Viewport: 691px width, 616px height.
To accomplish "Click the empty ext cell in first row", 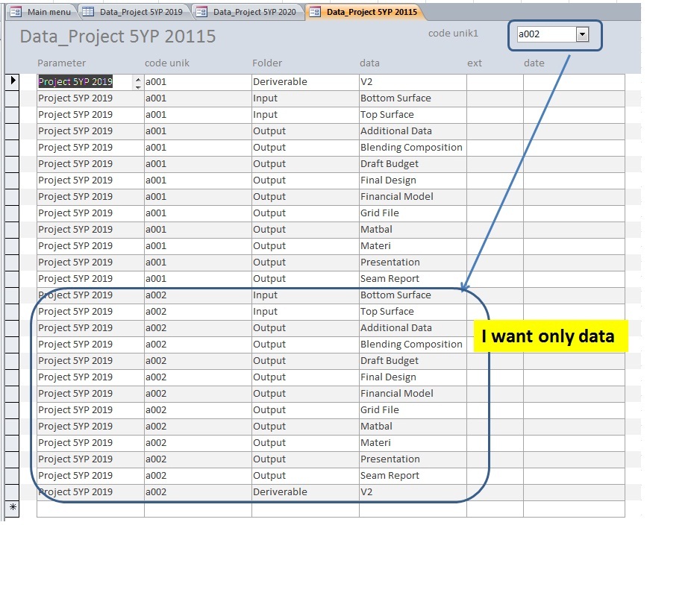I will click(x=494, y=82).
